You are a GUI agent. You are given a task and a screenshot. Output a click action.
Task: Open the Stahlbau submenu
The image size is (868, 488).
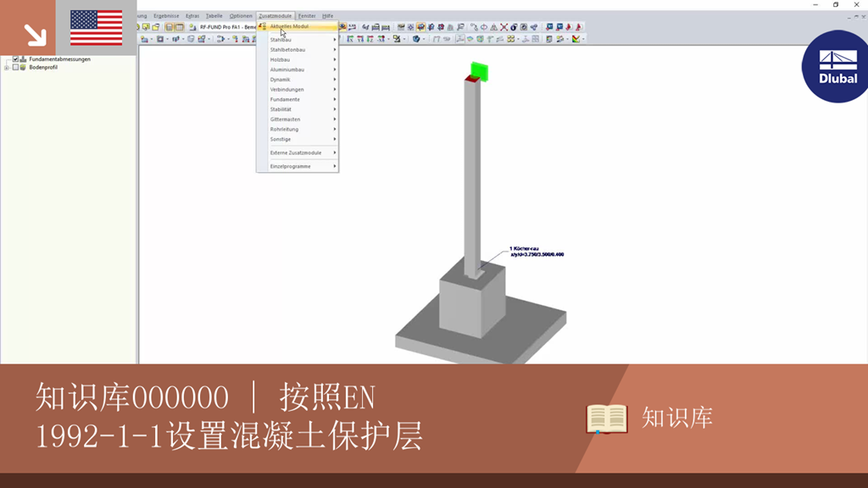(x=298, y=40)
